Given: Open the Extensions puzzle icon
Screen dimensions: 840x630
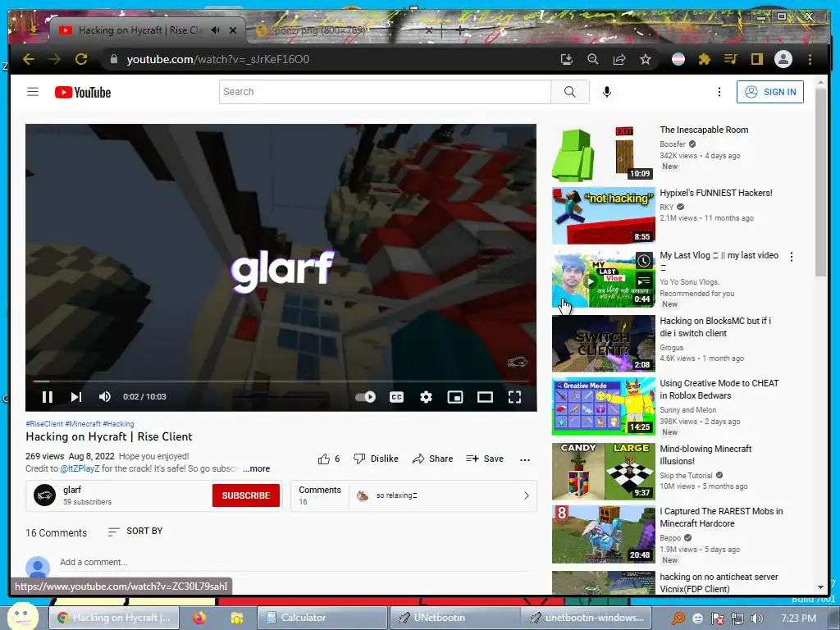Looking at the screenshot, I should [x=704, y=59].
